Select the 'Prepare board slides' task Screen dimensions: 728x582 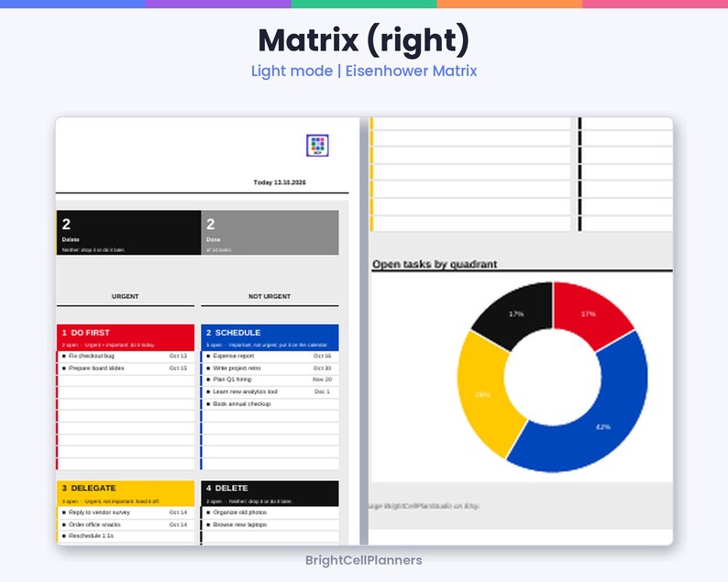tap(96, 368)
